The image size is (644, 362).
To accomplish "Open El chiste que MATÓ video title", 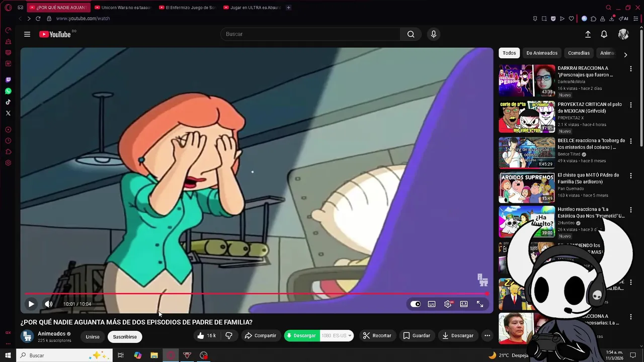I will (x=588, y=178).
